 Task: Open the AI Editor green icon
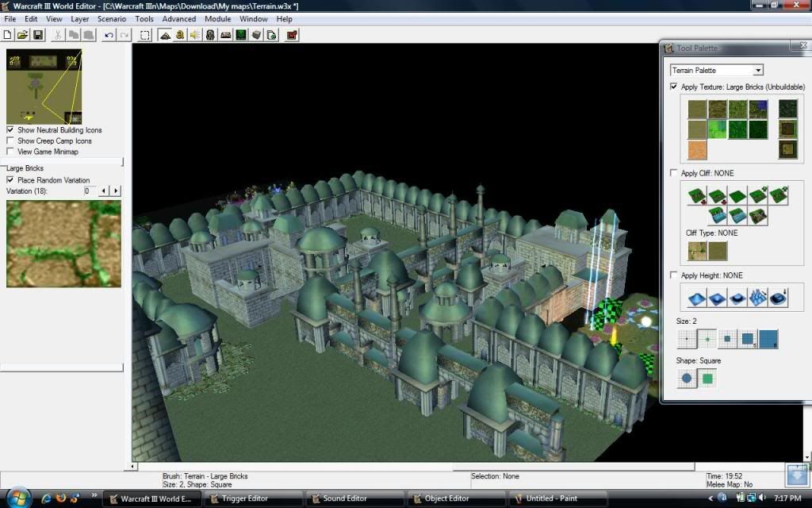pos(241,35)
